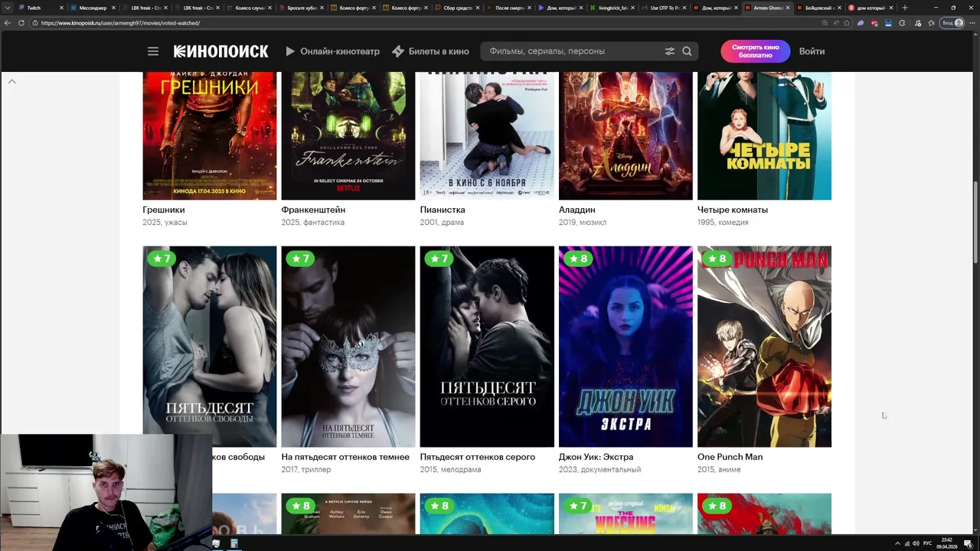980x551 pixels.
Task: Click На пятьдесят оттенков темнее poster
Action: 348,346
